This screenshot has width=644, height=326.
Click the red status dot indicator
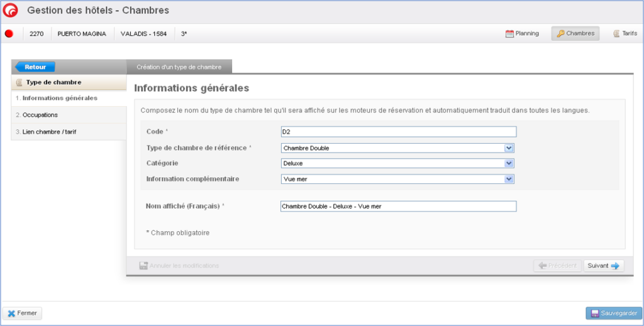pos(9,34)
